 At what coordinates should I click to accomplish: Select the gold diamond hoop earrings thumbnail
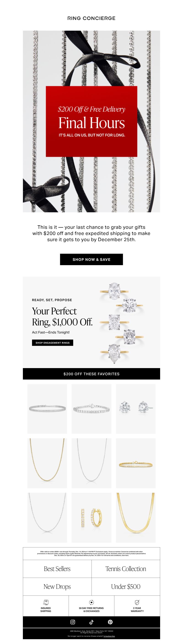click(91, 517)
